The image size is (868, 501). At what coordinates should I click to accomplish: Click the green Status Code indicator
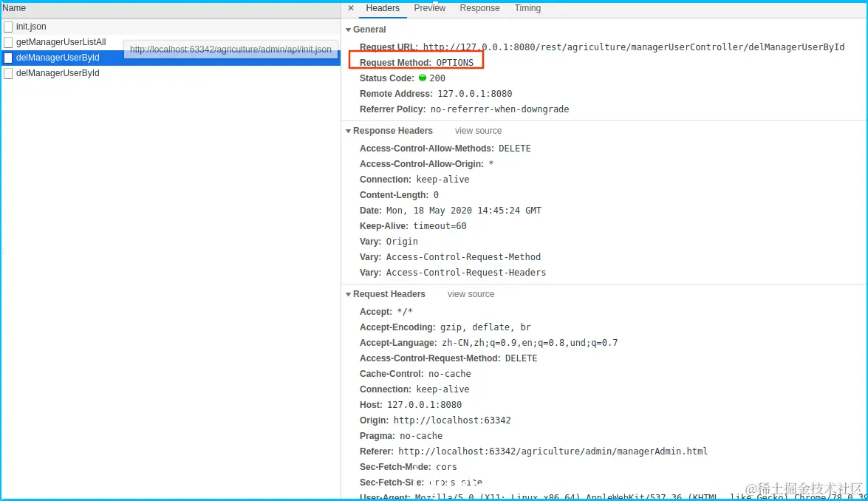pyautogui.click(x=423, y=78)
